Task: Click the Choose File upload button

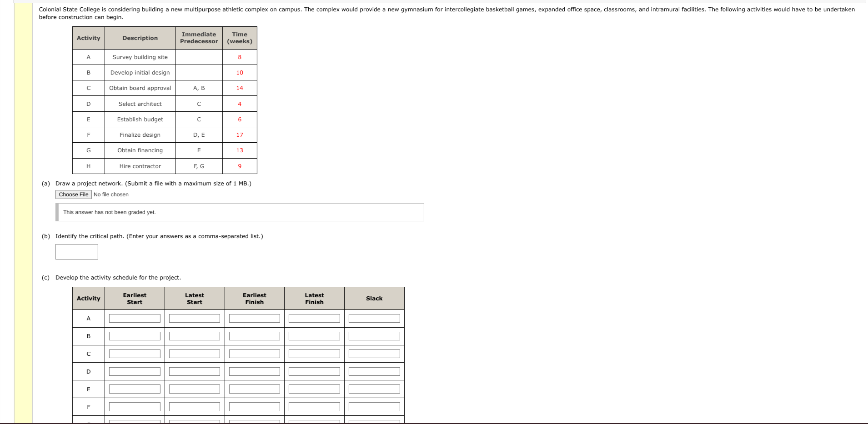Action: point(73,195)
